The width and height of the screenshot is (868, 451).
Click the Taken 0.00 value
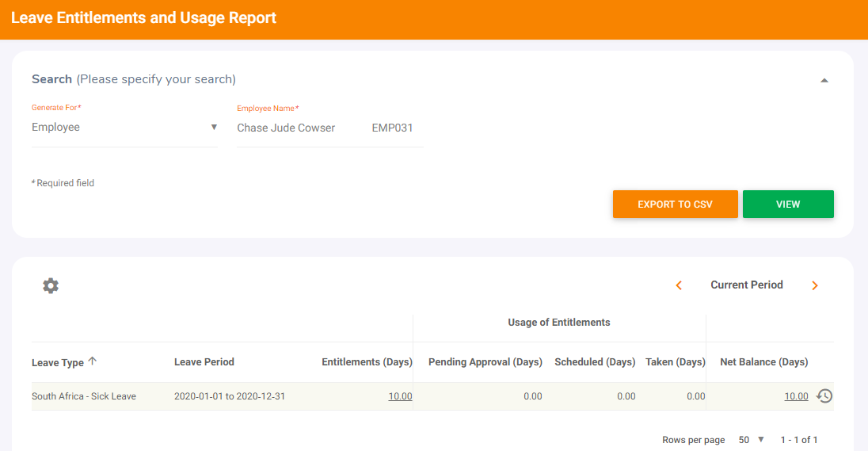[696, 396]
